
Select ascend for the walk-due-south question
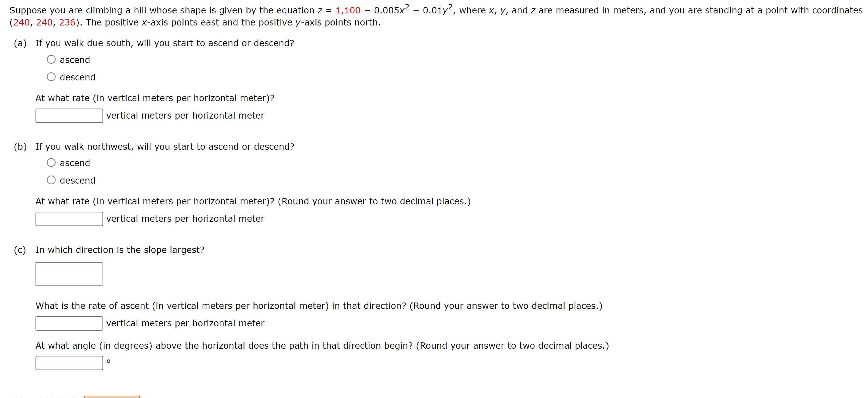coord(51,59)
